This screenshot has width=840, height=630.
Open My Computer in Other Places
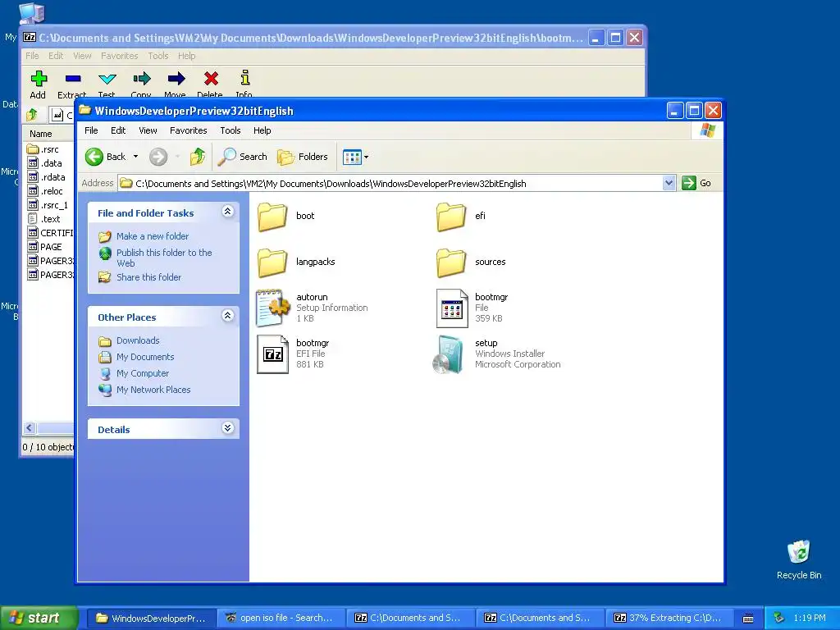143,373
